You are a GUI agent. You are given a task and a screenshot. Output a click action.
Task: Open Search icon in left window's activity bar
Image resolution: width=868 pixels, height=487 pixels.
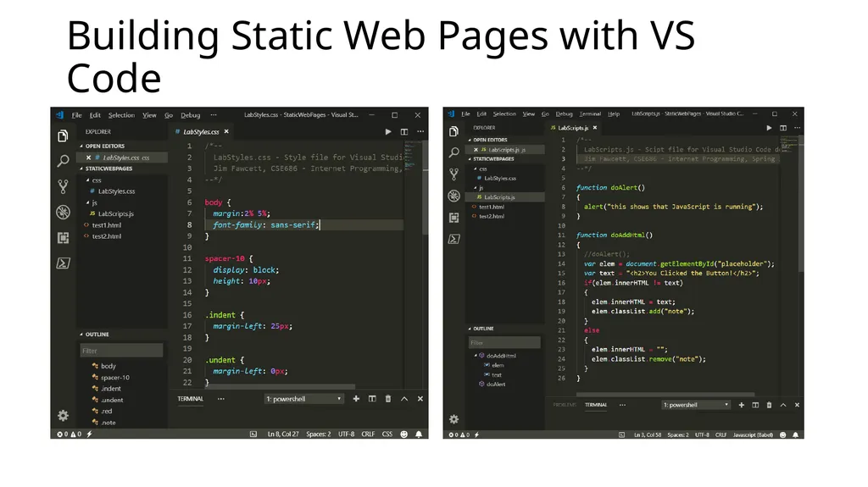click(63, 161)
